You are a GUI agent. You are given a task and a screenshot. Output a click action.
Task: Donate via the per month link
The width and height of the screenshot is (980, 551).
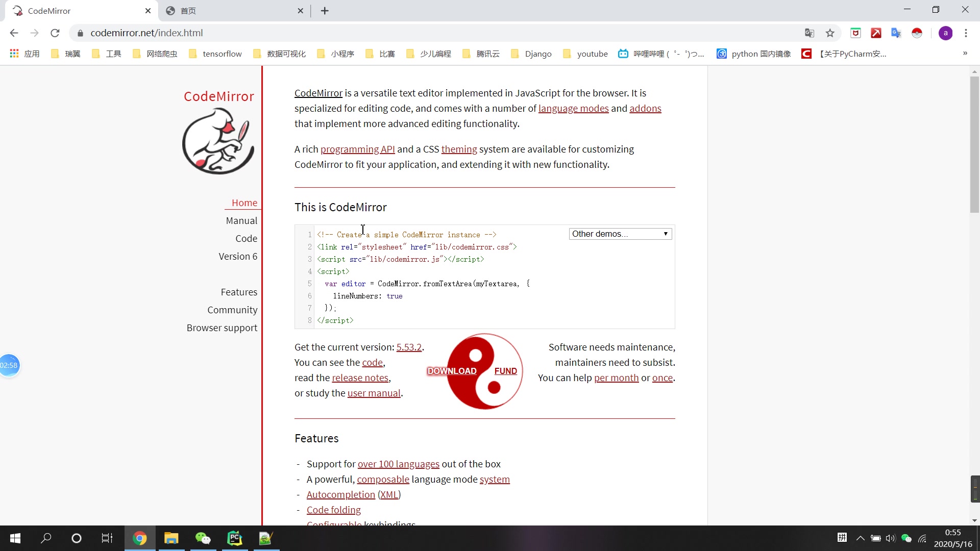coord(616,378)
